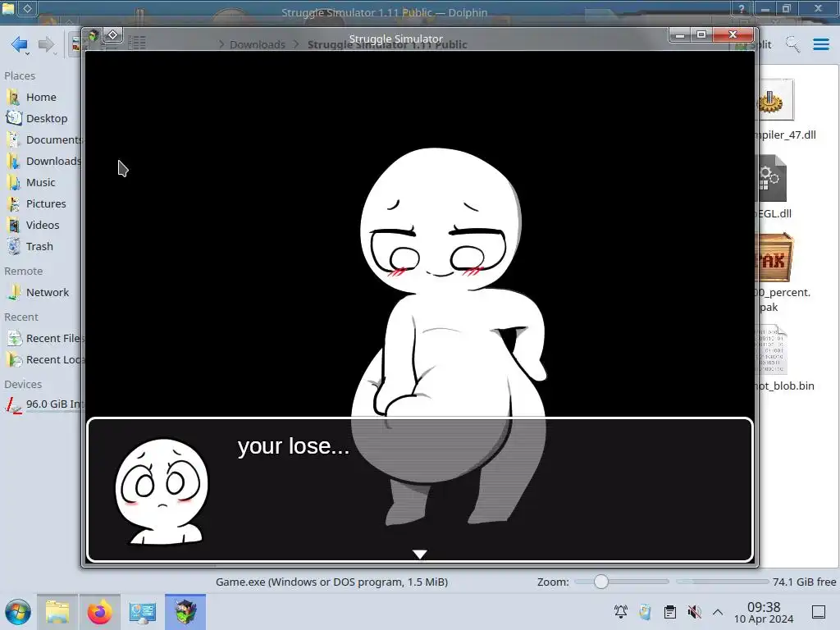This screenshot has width=840, height=630.
Task: Click the device removable media tray icon
Action: [645, 612]
